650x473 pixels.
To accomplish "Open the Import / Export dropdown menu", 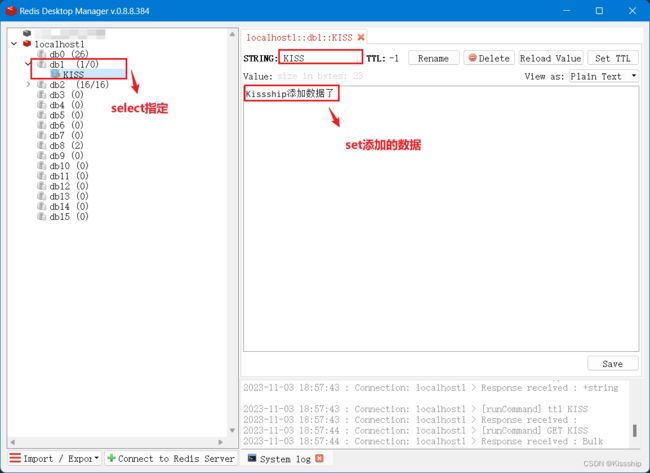I will click(54, 458).
